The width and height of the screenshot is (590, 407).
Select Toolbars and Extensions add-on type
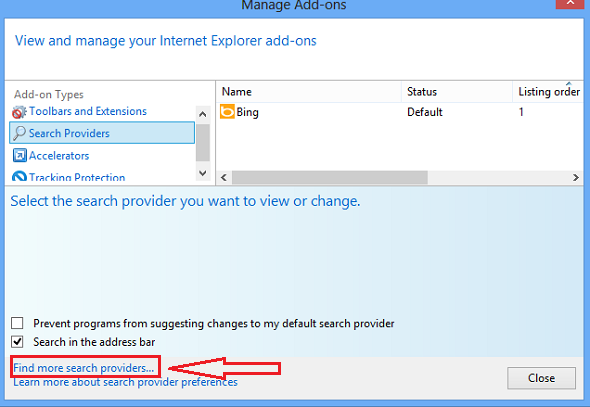point(88,111)
